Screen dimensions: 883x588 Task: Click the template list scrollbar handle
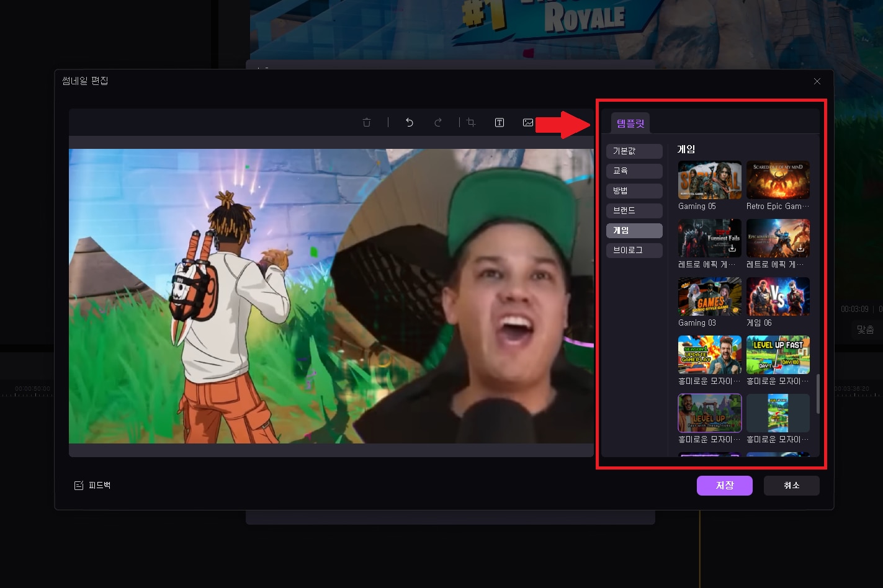818,394
